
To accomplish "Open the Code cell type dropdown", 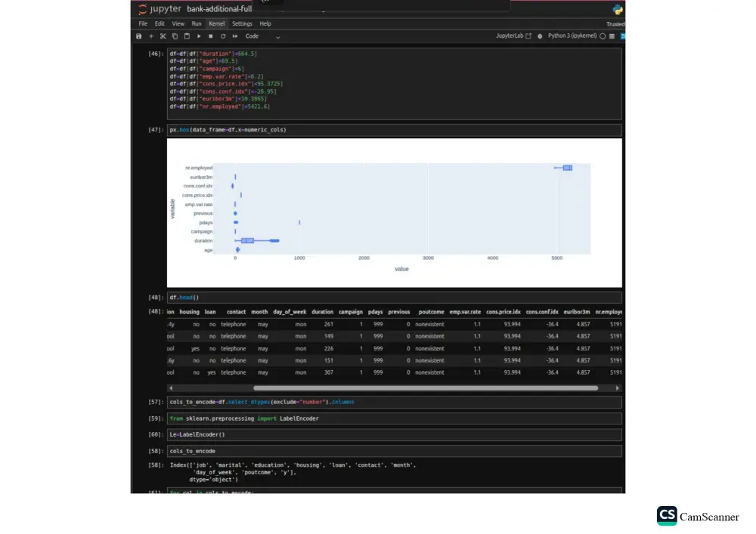I will pyautogui.click(x=253, y=35).
